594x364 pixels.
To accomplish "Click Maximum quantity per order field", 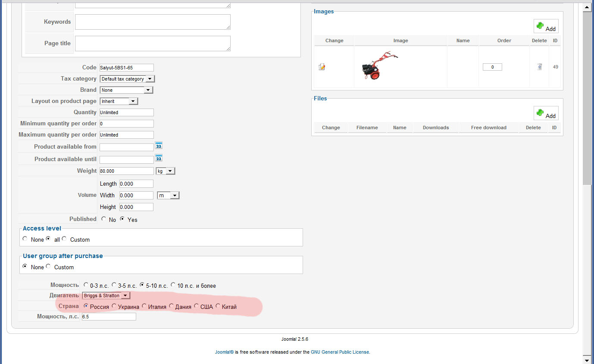I will pos(127,135).
